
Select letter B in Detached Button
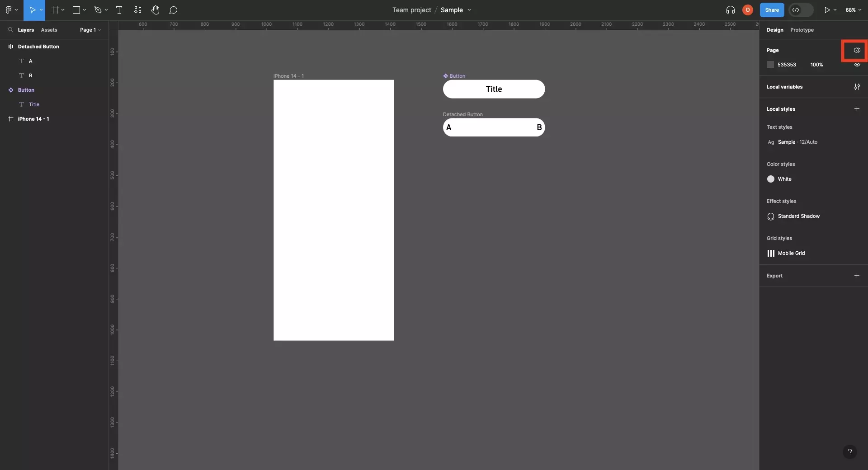pyautogui.click(x=539, y=127)
